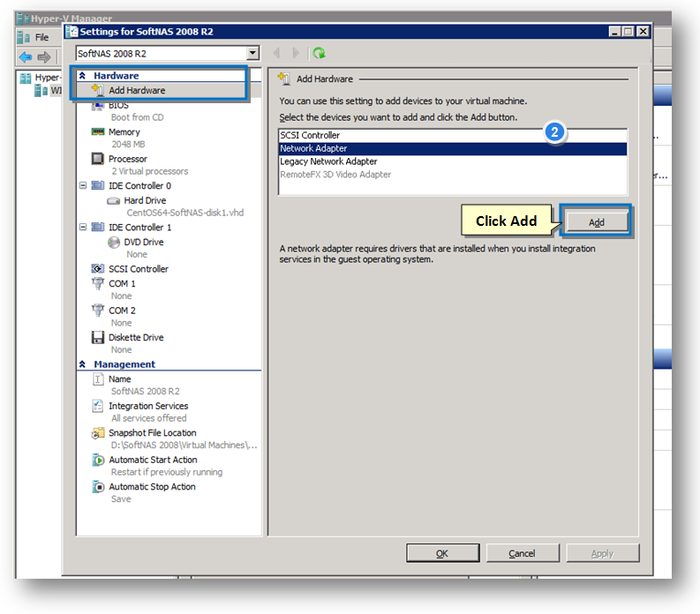Click the Settings window title bar icon
700x614 pixels.
click(x=72, y=31)
